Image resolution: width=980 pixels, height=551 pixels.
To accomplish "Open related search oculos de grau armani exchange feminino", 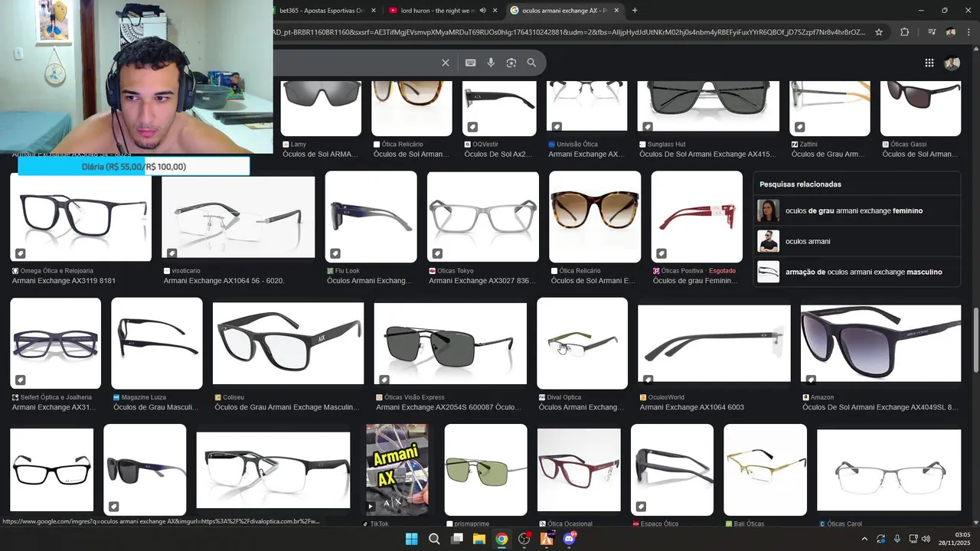I will coord(856,210).
